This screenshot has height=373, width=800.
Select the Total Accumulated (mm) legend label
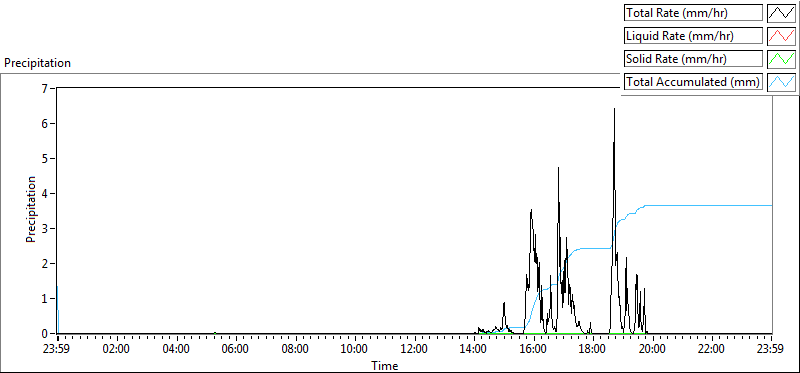[693, 82]
